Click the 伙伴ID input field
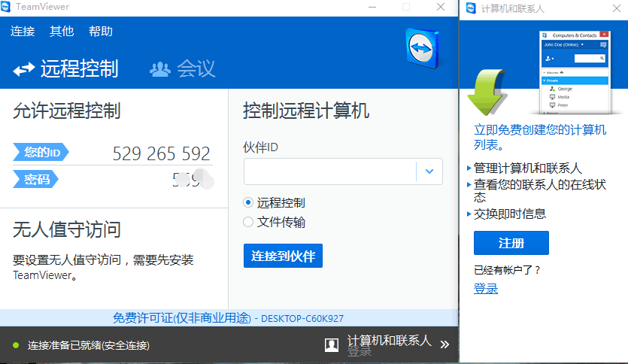628x364 pixels. coord(329,171)
